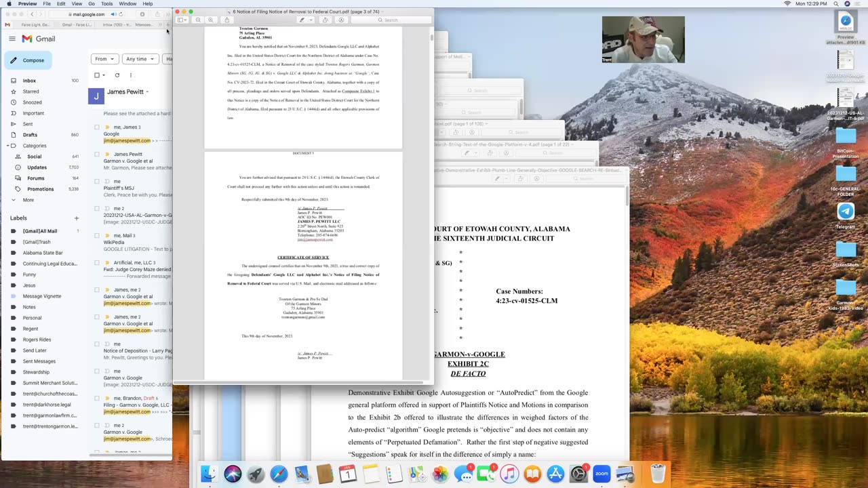Click the Preview search field
This screenshot has height=488, width=868.
point(390,20)
